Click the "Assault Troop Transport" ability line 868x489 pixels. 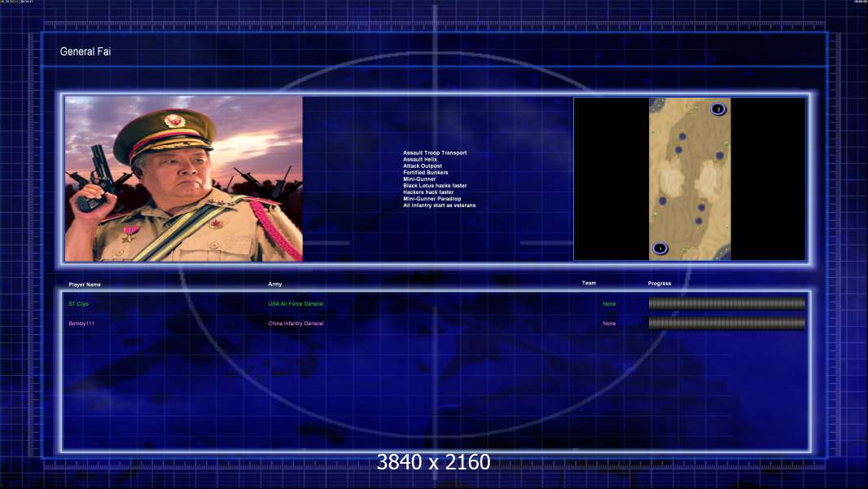435,153
